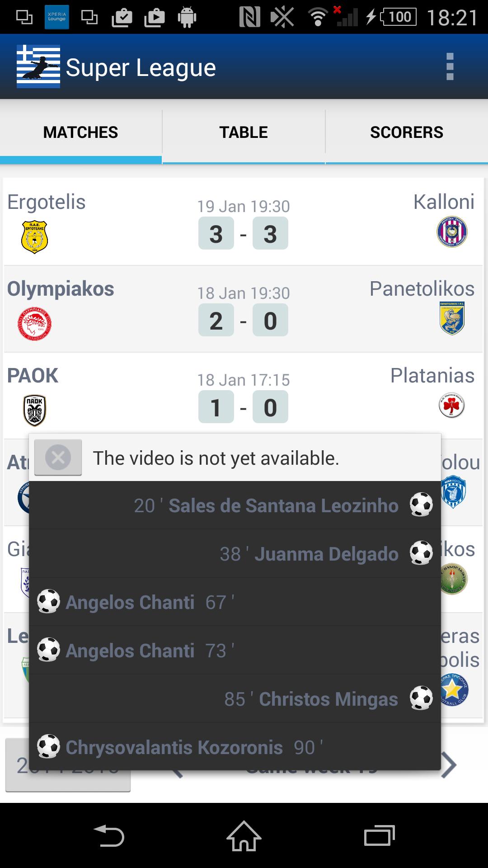Select the MATCHES tab
This screenshot has width=488, height=868.
[x=80, y=132]
